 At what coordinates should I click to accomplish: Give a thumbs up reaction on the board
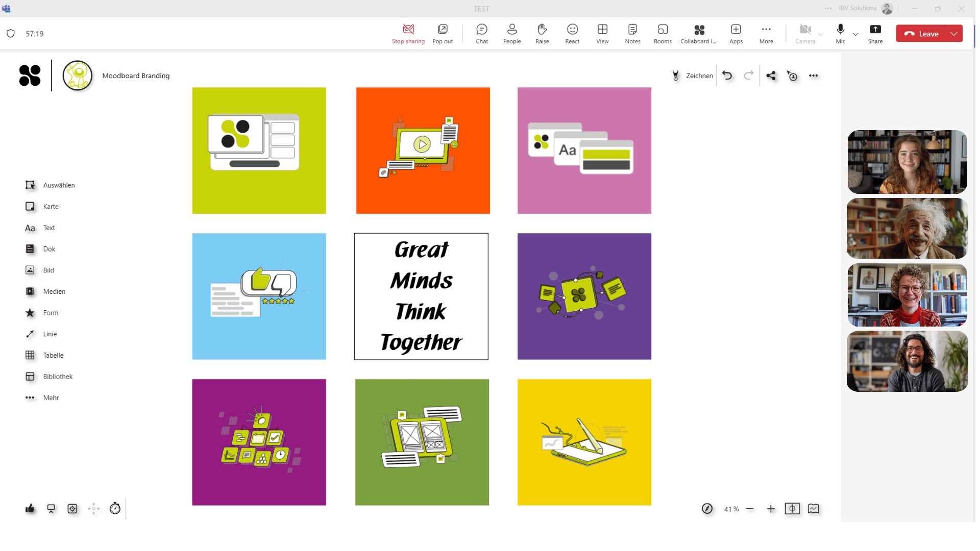pos(30,509)
